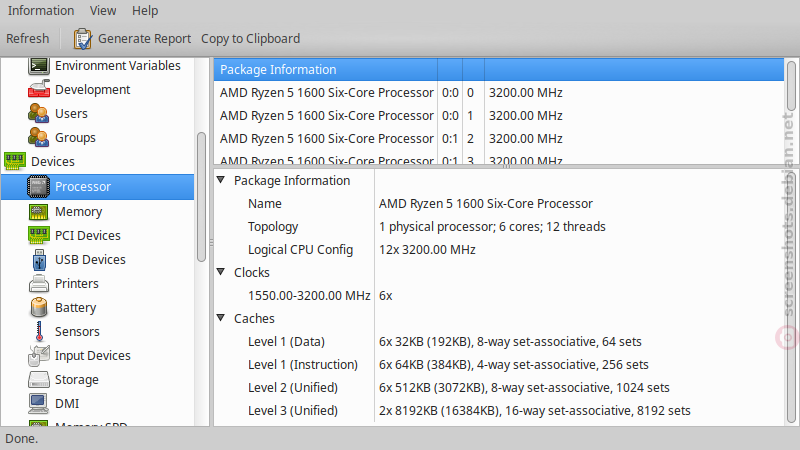Collapse the Package Information section

pyautogui.click(x=221, y=180)
